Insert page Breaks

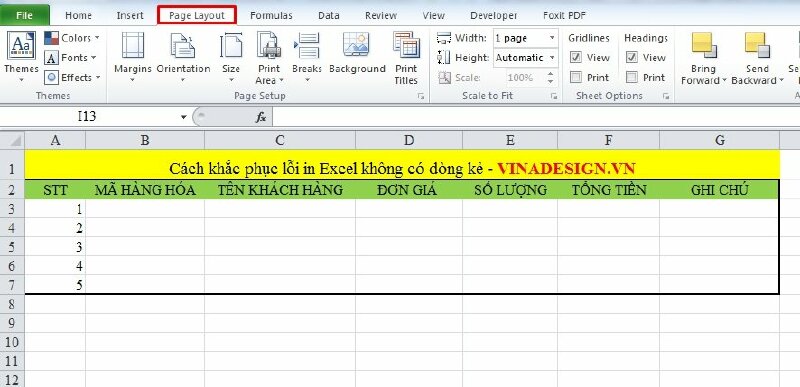tap(307, 58)
